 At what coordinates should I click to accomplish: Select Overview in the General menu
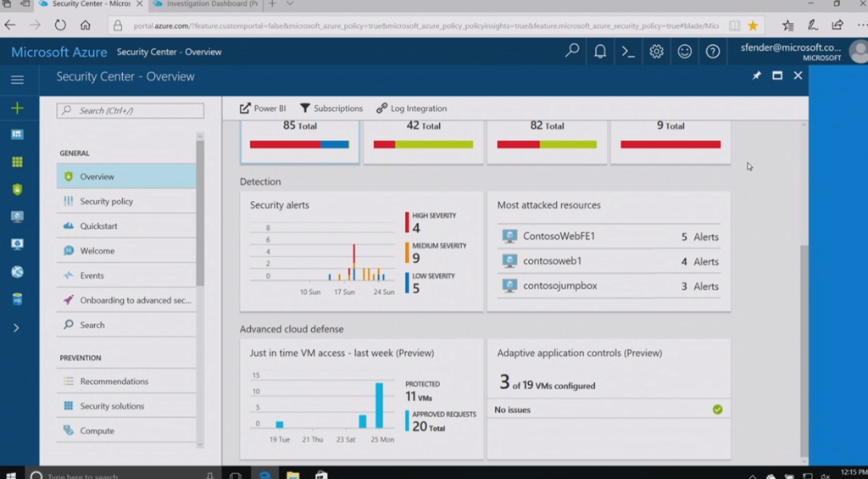[x=126, y=176]
